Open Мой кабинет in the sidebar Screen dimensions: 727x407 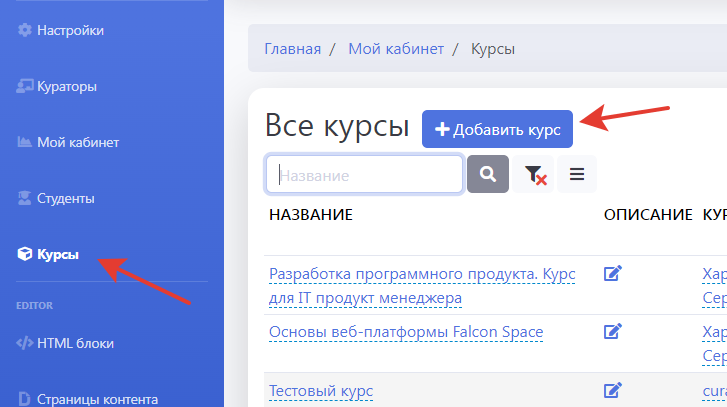[77, 142]
